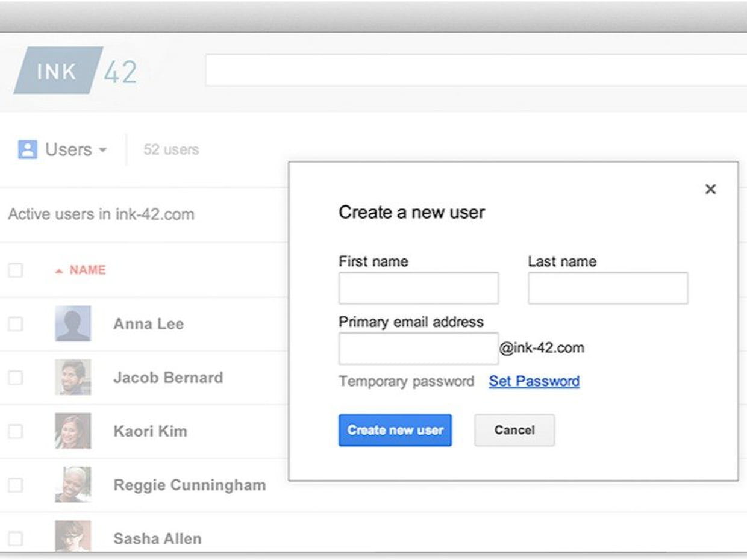Toggle the select-all checkbox in header

[16, 270]
